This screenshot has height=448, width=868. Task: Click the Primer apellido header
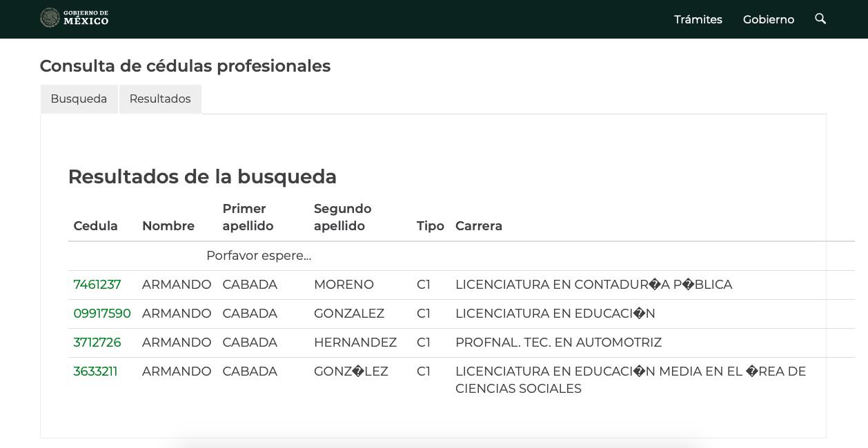tap(248, 217)
